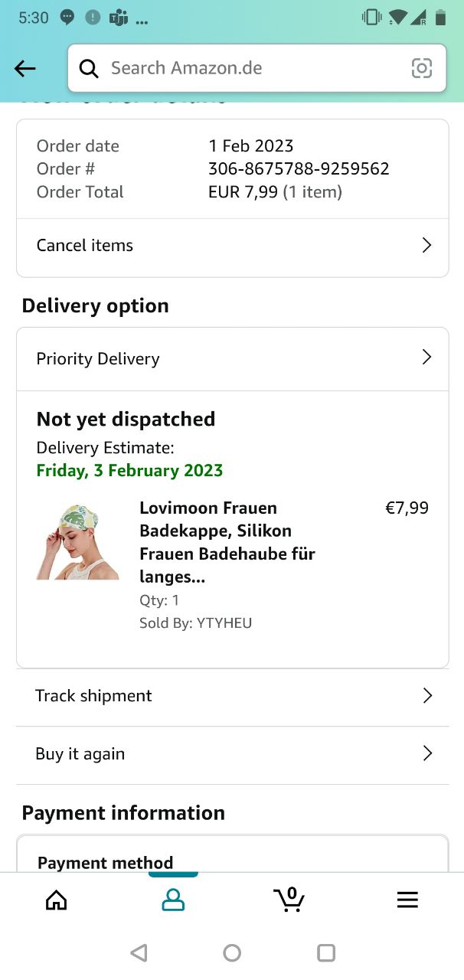Tap Buy it again label
464x980 pixels.
[x=80, y=754]
